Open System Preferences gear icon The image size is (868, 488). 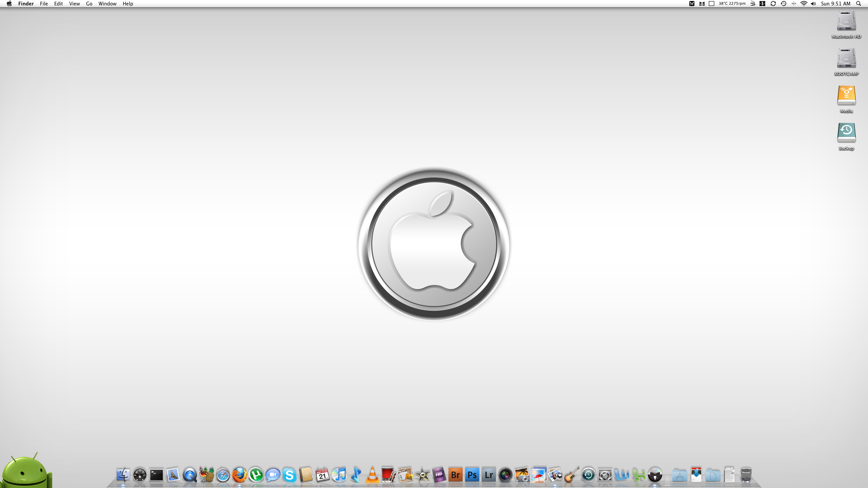coord(605,475)
